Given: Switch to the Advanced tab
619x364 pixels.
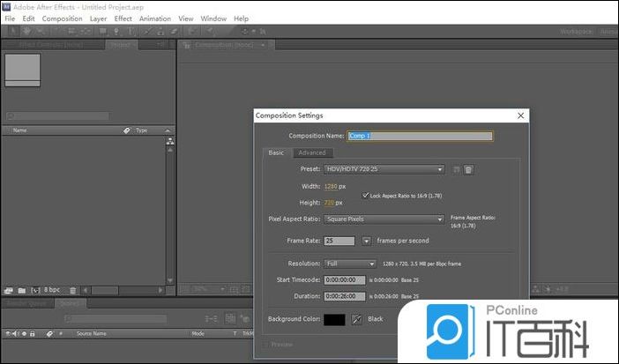Looking at the screenshot, I should pos(311,152).
